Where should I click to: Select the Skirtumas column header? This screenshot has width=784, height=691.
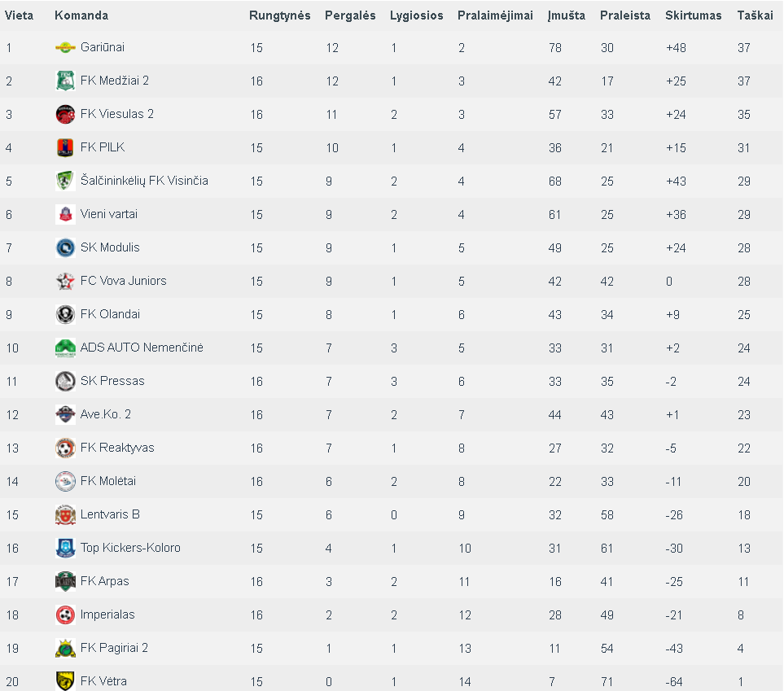693,15
